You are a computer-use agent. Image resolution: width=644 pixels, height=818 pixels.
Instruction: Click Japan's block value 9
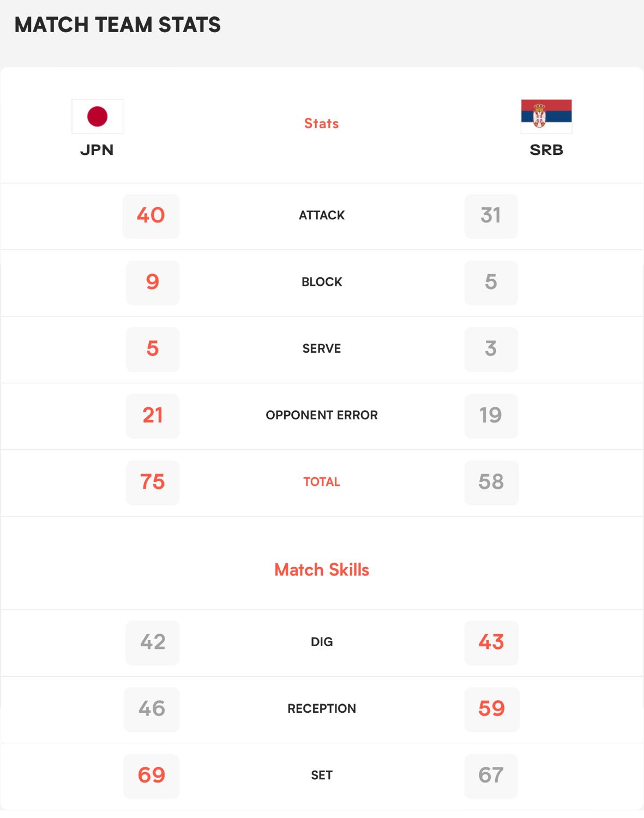(153, 282)
